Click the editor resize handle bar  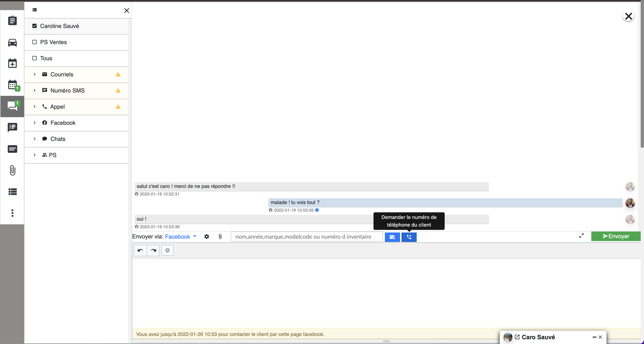(387, 341)
